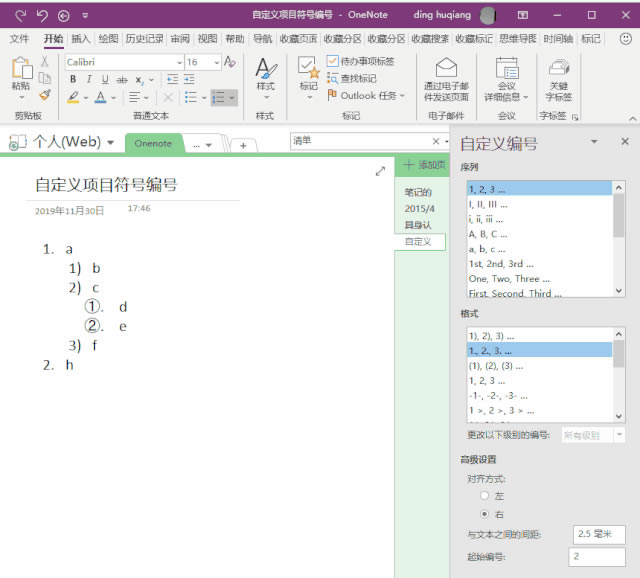Clear the search box with X
This screenshot has height=578, width=640.
pyautogui.click(x=436, y=141)
